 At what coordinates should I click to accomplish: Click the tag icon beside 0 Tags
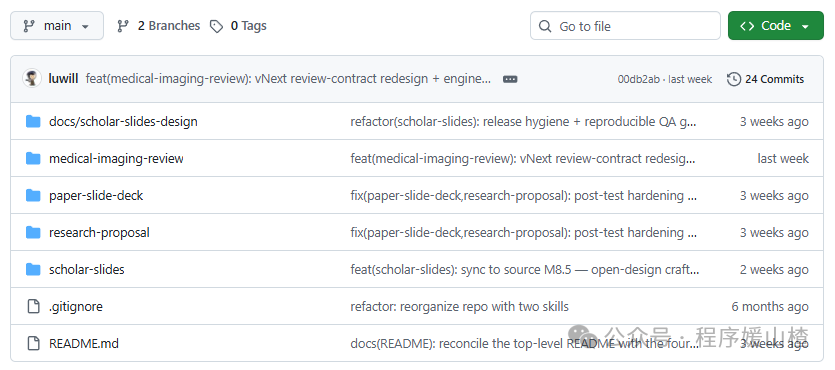click(x=216, y=26)
